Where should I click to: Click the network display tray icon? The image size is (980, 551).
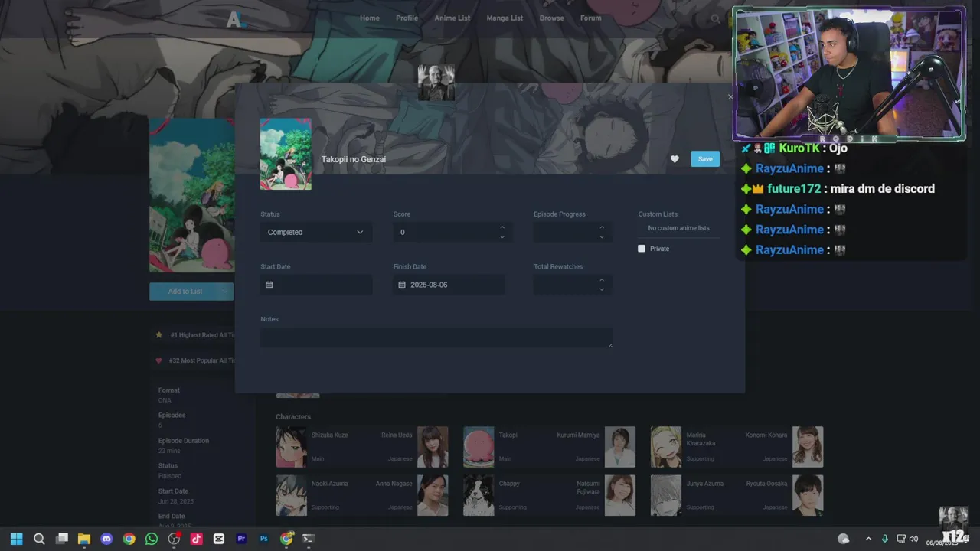[x=901, y=539]
